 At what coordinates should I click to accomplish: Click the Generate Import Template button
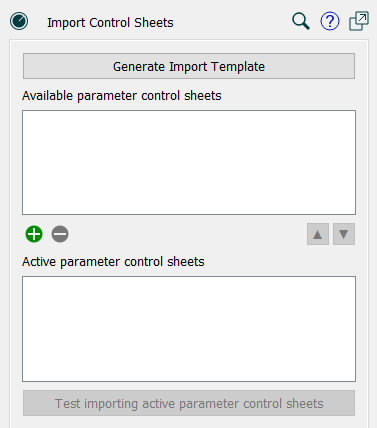point(189,66)
